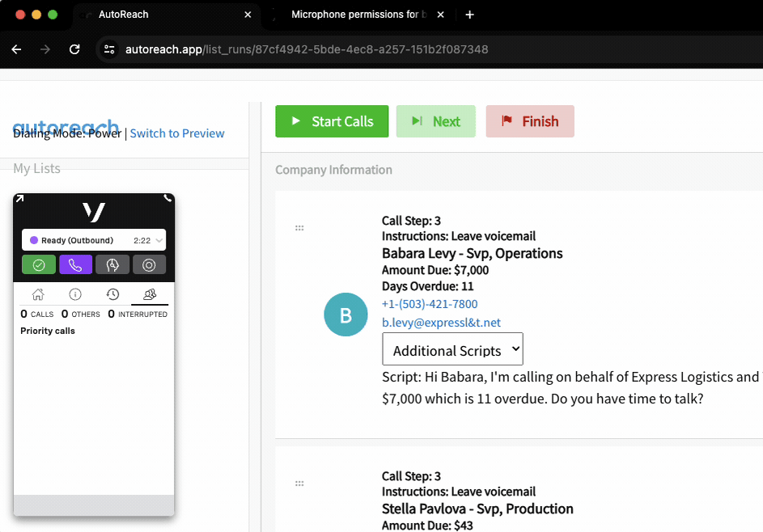The width and height of the screenshot is (763, 532).
Task: Select the softphone team contacts icon
Action: 150,294
